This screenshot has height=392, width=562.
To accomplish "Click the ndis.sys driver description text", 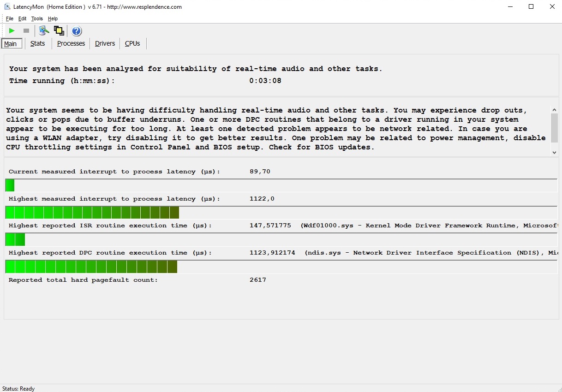I will click(431, 253).
